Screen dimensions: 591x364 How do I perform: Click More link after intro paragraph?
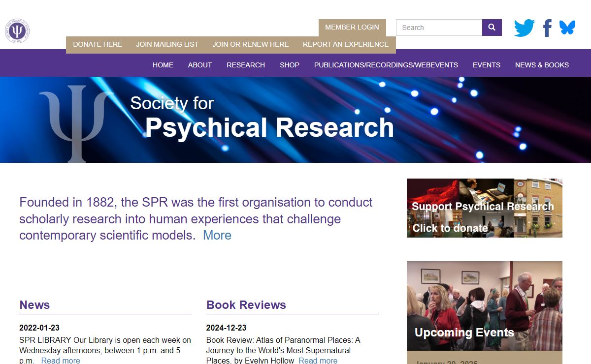(217, 235)
